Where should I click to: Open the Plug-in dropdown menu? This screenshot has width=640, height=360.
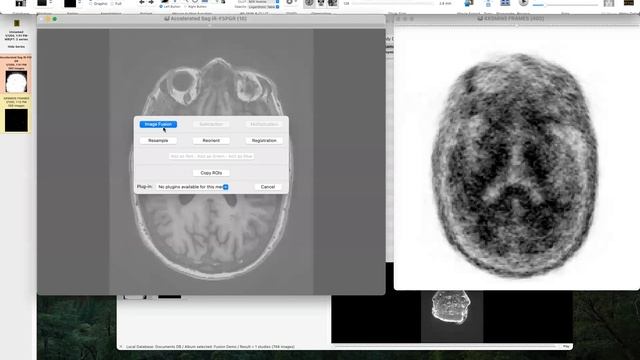tap(193, 187)
